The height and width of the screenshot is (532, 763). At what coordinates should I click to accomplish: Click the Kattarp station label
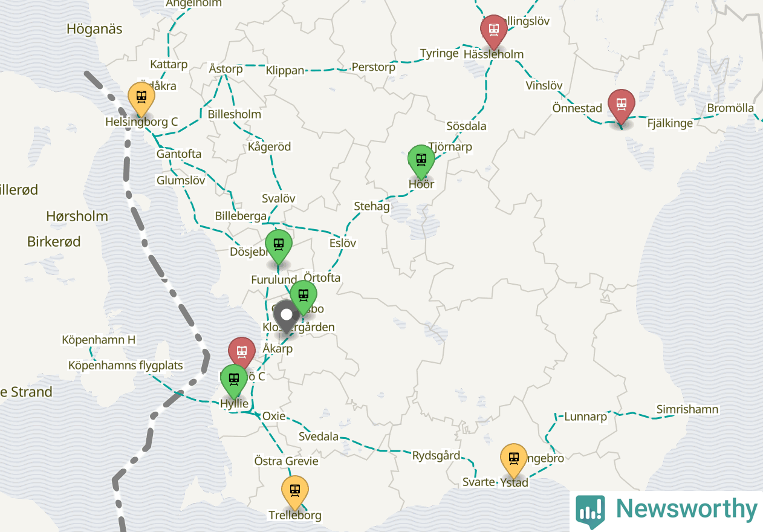coord(169,64)
